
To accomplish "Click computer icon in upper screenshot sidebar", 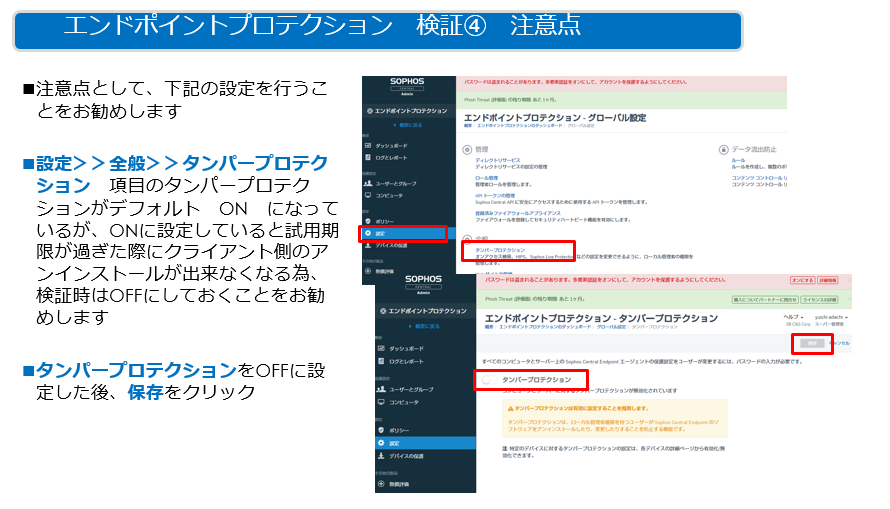I will [368, 195].
